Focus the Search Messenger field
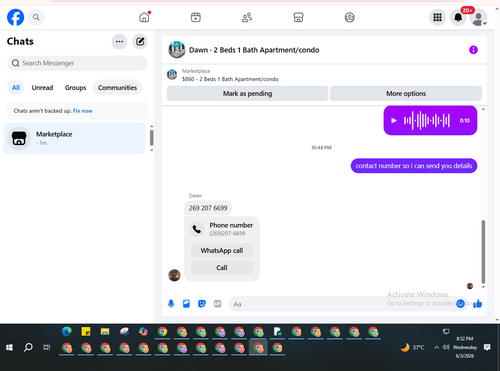The height and width of the screenshot is (371, 500). pos(77,63)
